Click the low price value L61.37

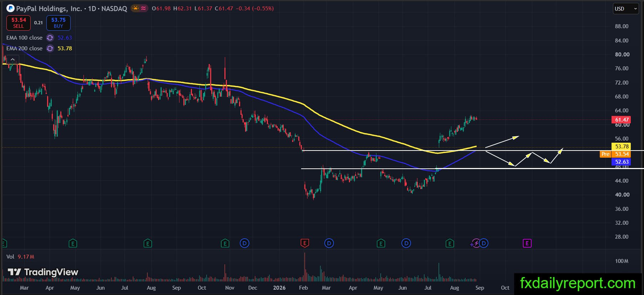click(x=203, y=9)
